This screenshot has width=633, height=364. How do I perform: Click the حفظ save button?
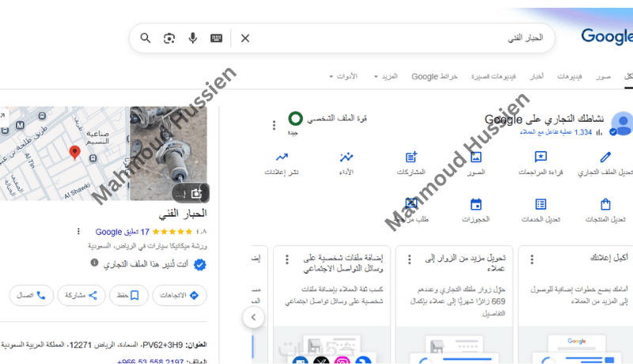click(129, 295)
